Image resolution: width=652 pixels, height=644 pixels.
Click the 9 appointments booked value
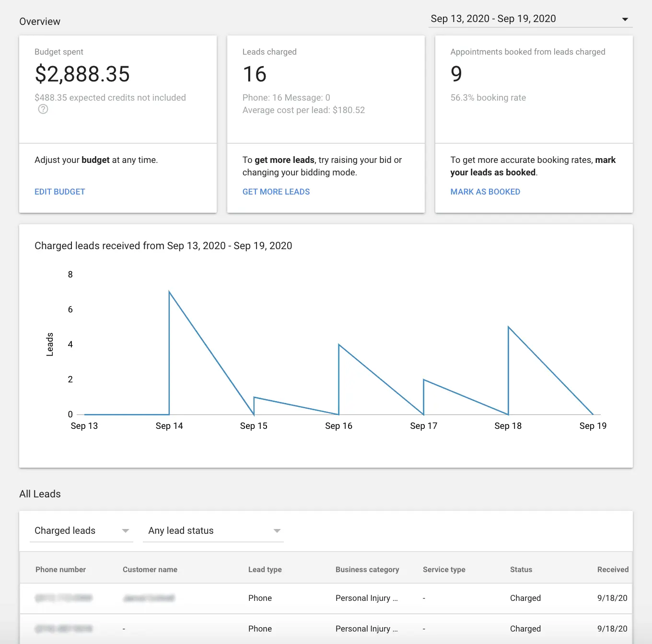pos(456,74)
